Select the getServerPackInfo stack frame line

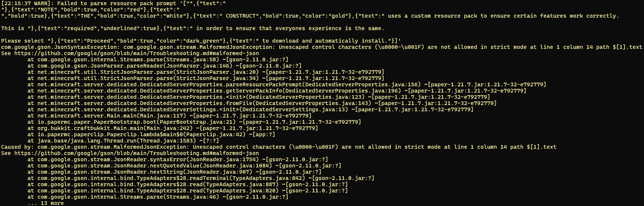277,91
